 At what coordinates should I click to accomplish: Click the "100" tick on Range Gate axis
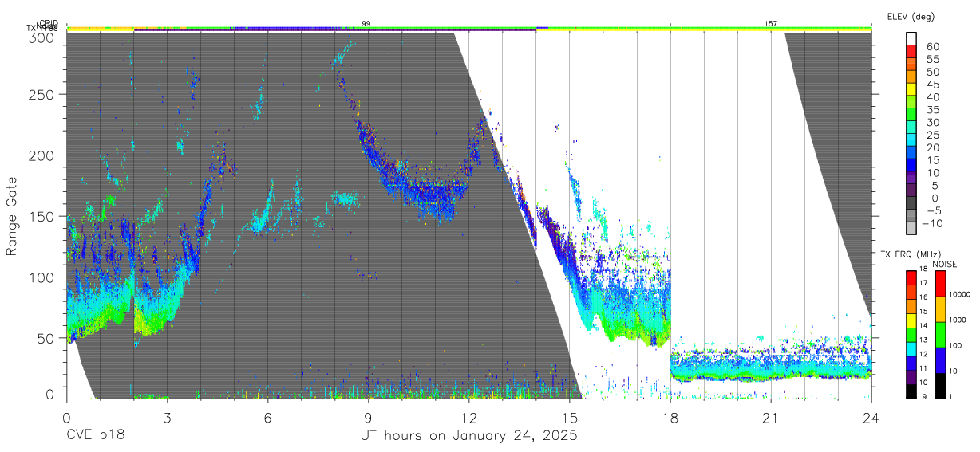pyautogui.click(x=42, y=277)
